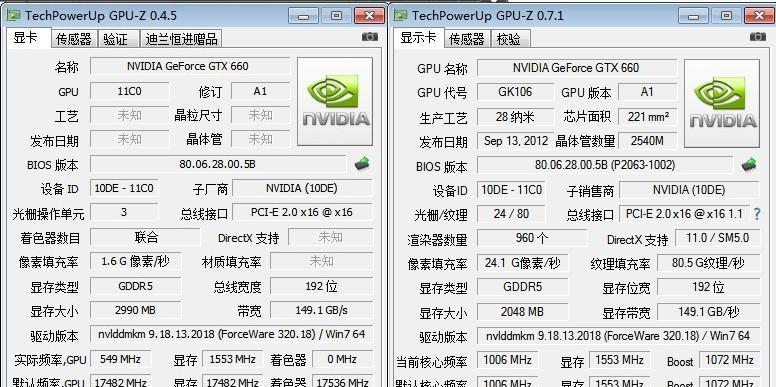Screen dimensions: 776x387
Task: Minimize the GPU-Z 0.7.1 window
Action: tap(693, 16)
